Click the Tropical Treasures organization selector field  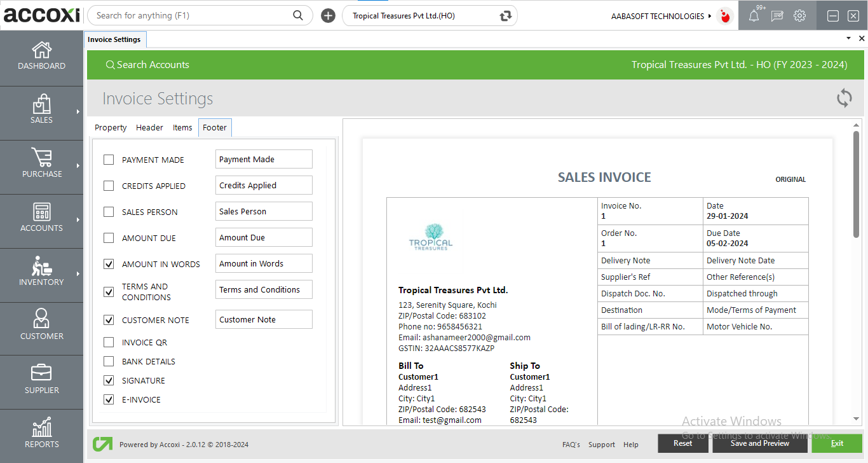430,16
